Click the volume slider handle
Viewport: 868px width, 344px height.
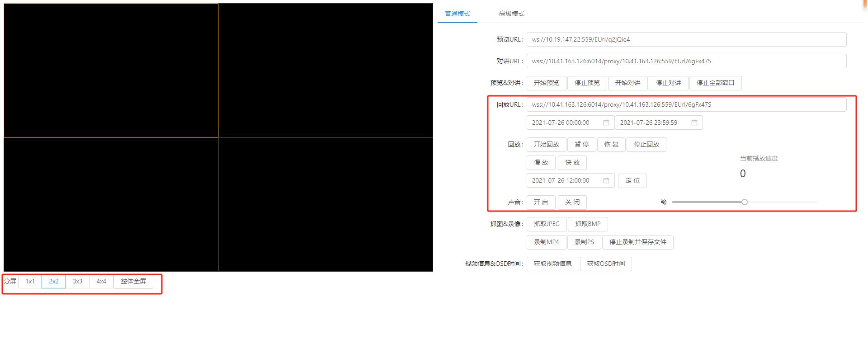(x=745, y=202)
